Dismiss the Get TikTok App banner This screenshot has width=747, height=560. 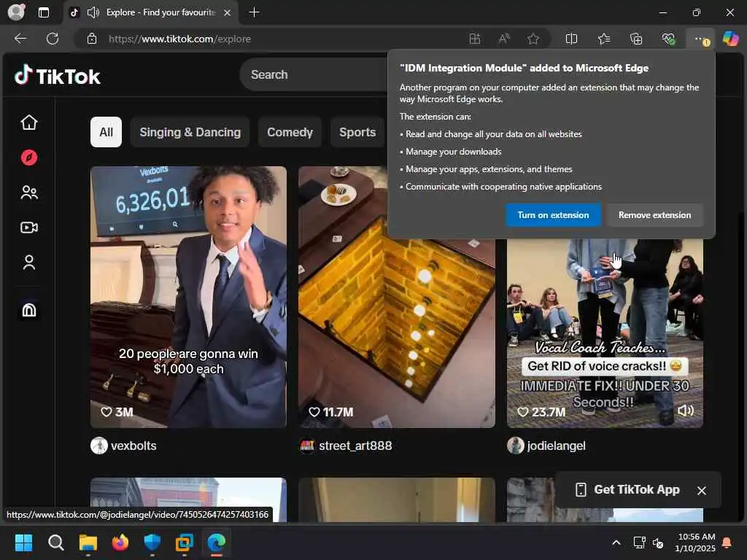pos(701,490)
